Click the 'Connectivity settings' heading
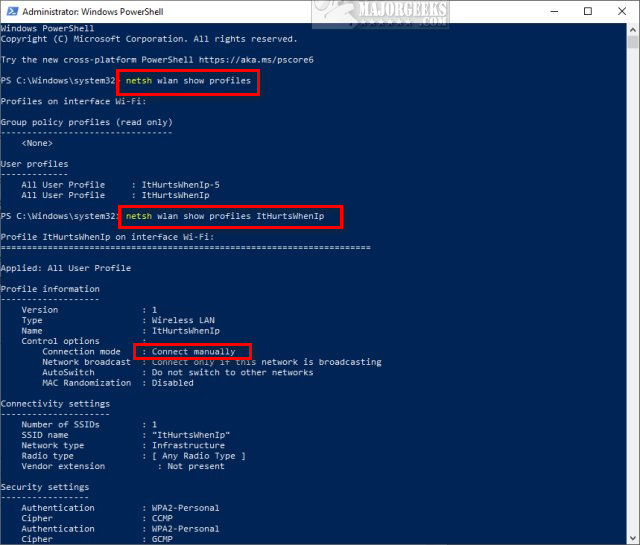Image resolution: width=640 pixels, height=545 pixels. (x=56, y=404)
